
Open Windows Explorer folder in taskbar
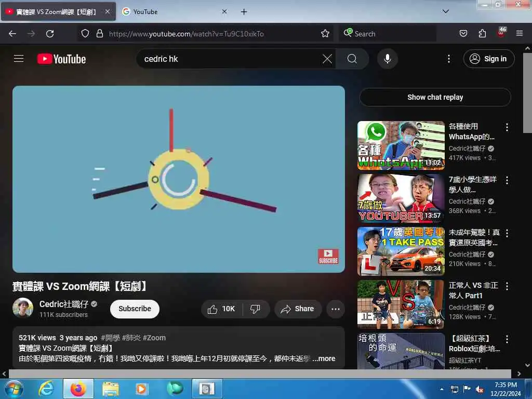pyautogui.click(x=110, y=389)
